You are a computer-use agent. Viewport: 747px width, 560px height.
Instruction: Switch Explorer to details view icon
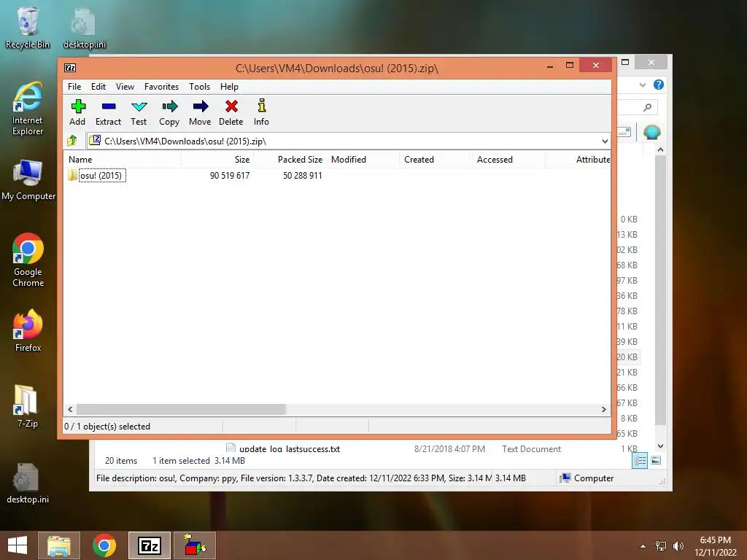(639, 461)
